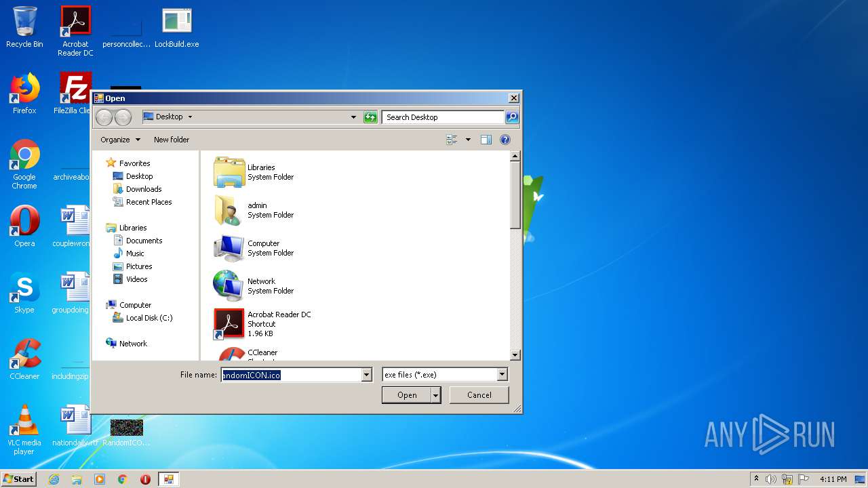Launch Chrome from taskbar

point(122,479)
